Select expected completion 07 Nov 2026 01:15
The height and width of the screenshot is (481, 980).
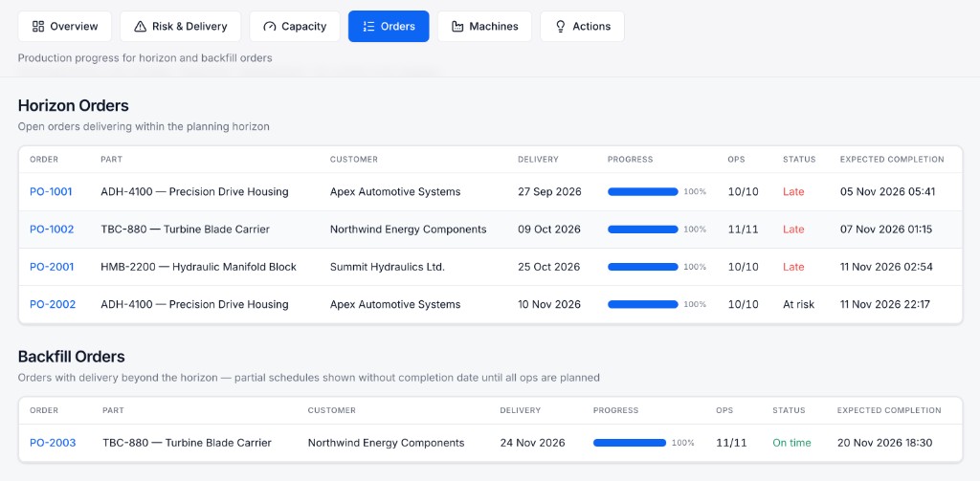pyautogui.click(x=886, y=230)
